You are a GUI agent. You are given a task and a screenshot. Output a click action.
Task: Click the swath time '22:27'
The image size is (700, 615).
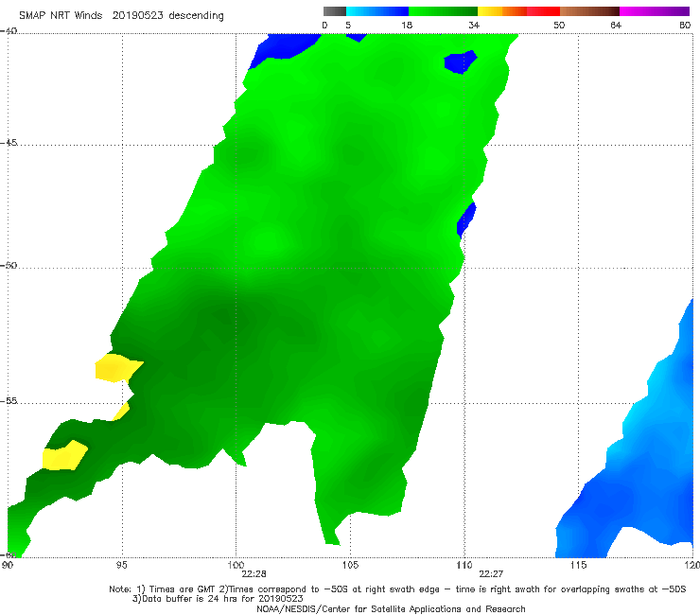[491, 574]
